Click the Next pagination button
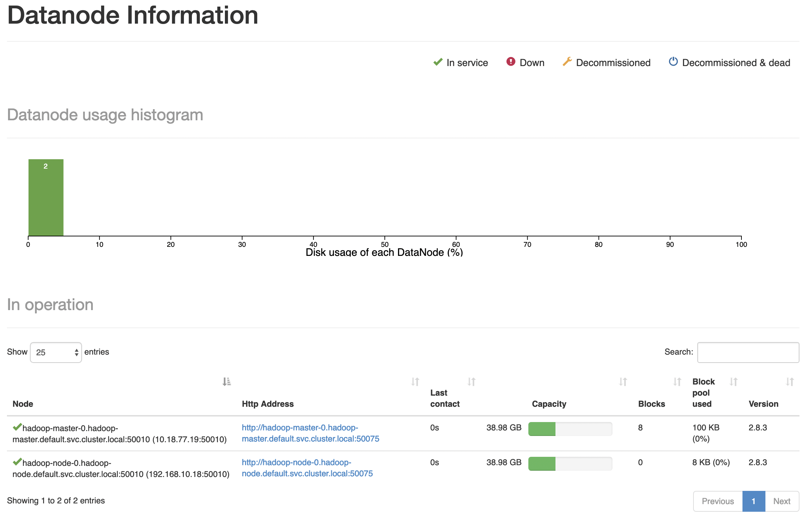812x518 pixels. point(782,501)
